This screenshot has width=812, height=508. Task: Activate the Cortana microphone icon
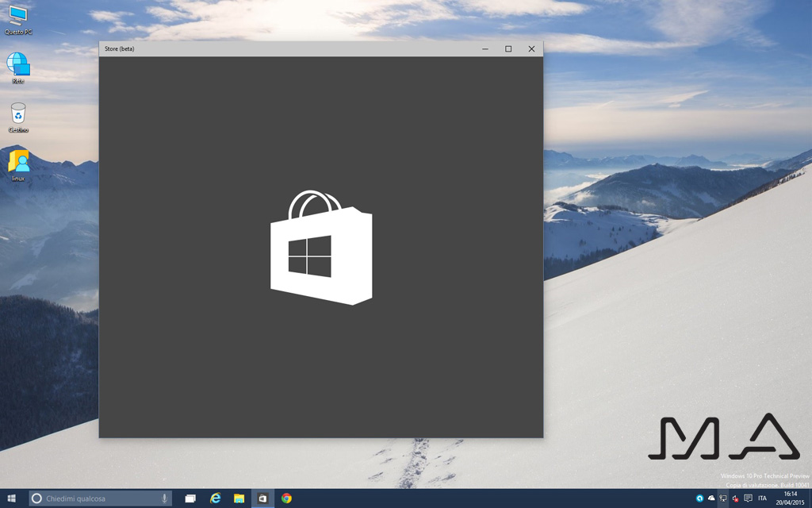tap(164, 498)
